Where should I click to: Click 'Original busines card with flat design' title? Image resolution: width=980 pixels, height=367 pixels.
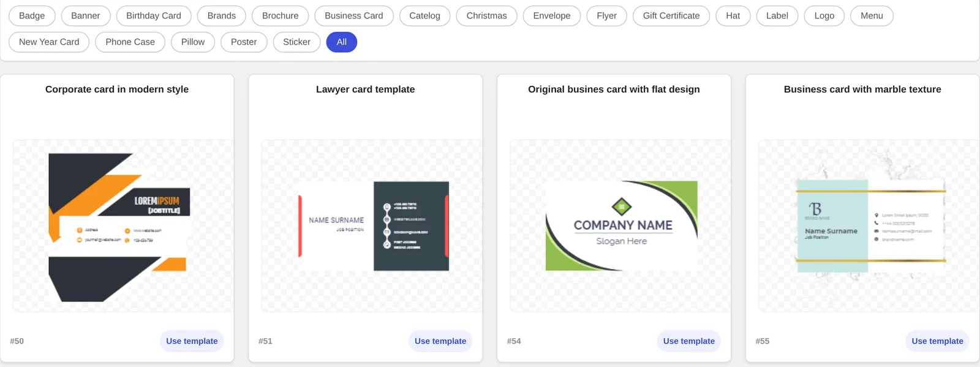(x=614, y=89)
